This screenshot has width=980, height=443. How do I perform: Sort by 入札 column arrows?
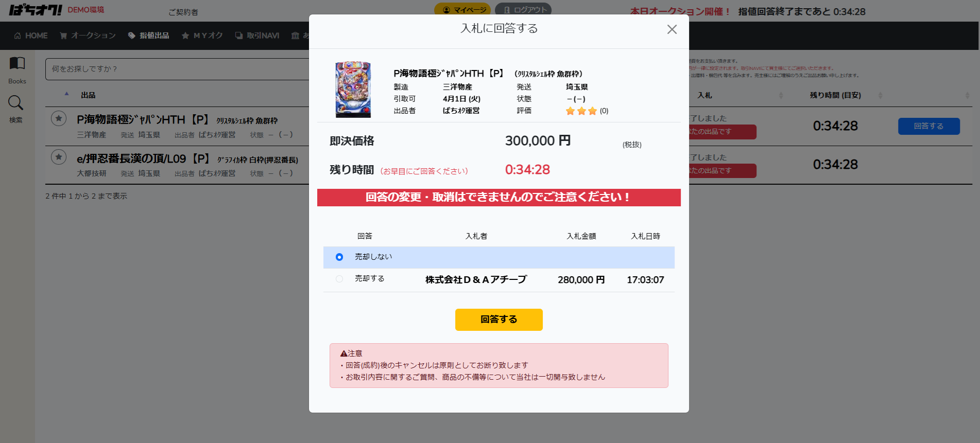pyautogui.click(x=781, y=95)
